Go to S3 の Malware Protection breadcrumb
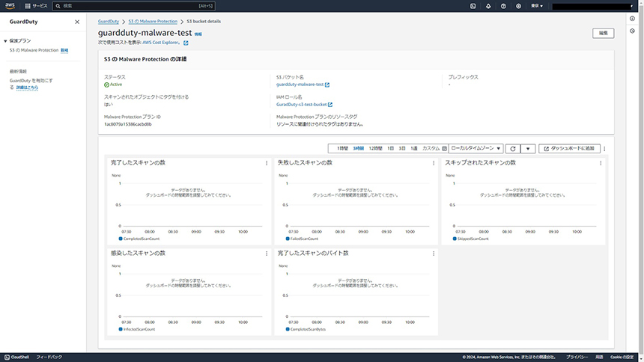 coord(153,22)
